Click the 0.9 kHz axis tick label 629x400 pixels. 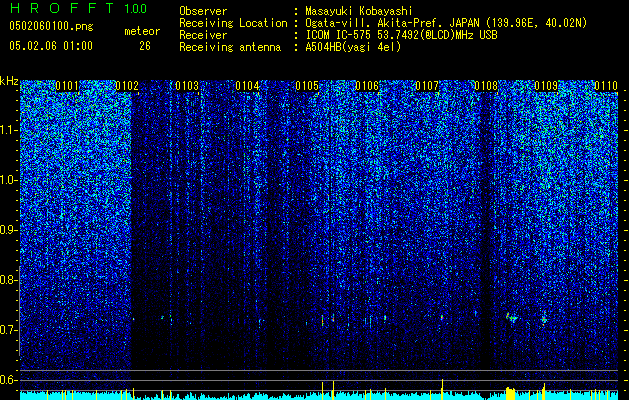[8, 230]
